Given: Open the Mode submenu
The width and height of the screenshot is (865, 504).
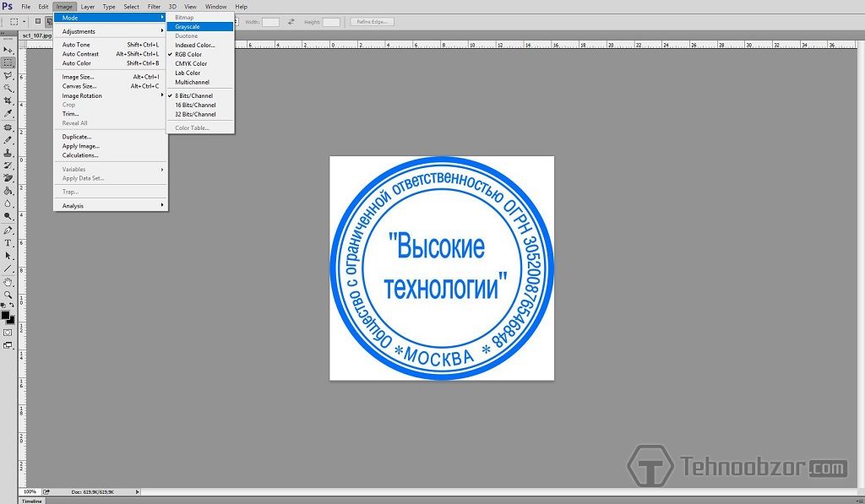Looking at the screenshot, I should click(111, 18).
